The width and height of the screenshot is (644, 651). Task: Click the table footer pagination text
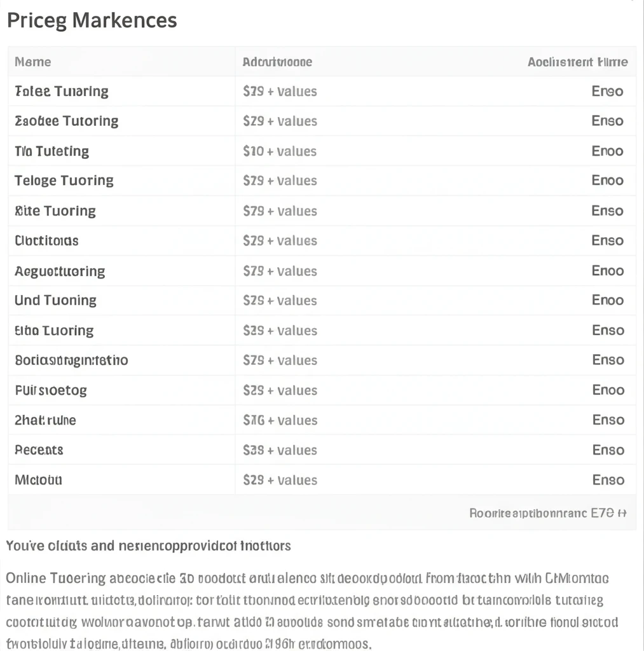click(x=547, y=513)
